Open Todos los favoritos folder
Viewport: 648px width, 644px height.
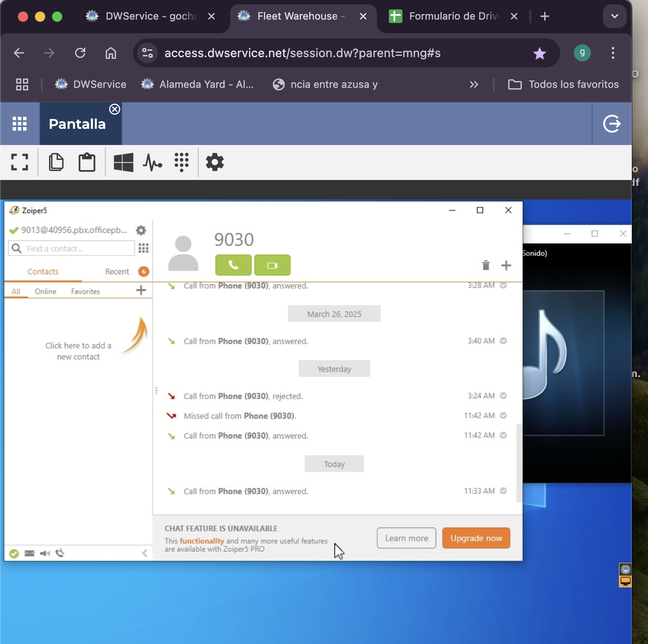[563, 84]
